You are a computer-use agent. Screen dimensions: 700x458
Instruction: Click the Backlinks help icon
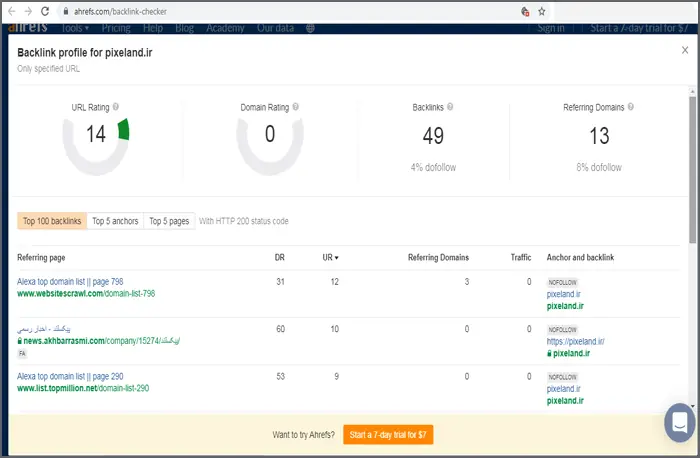450,107
